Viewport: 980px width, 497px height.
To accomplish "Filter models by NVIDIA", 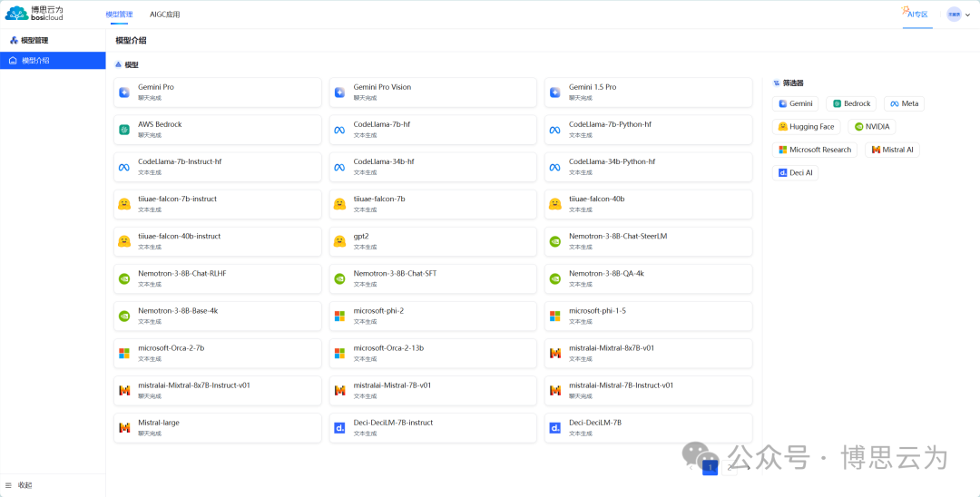I will (872, 127).
